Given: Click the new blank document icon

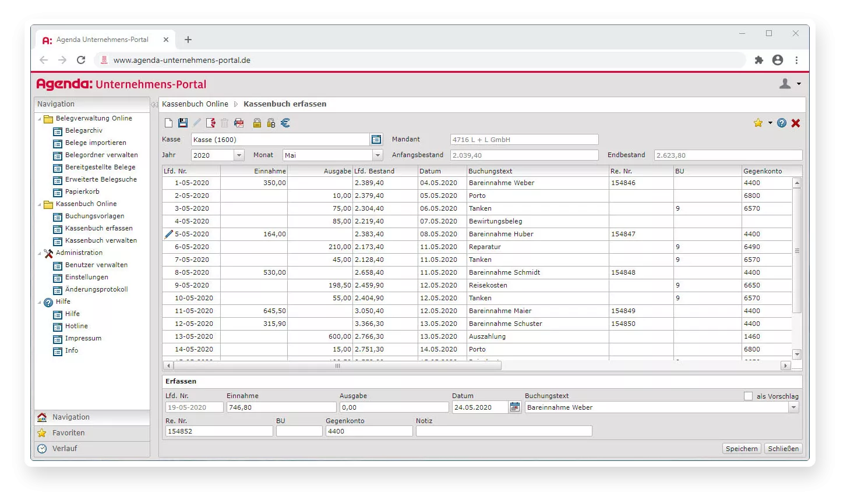Looking at the screenshot, I should tap(168, 123).
